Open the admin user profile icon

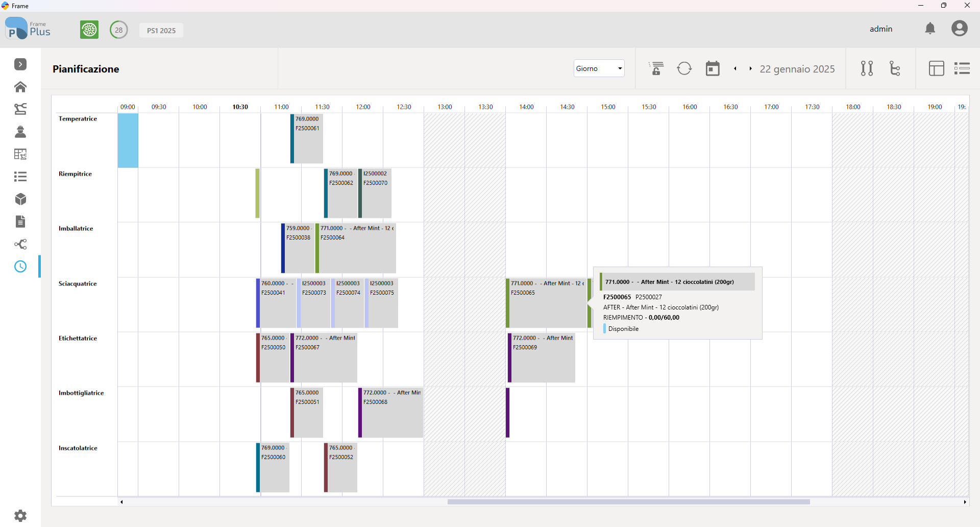960,29
